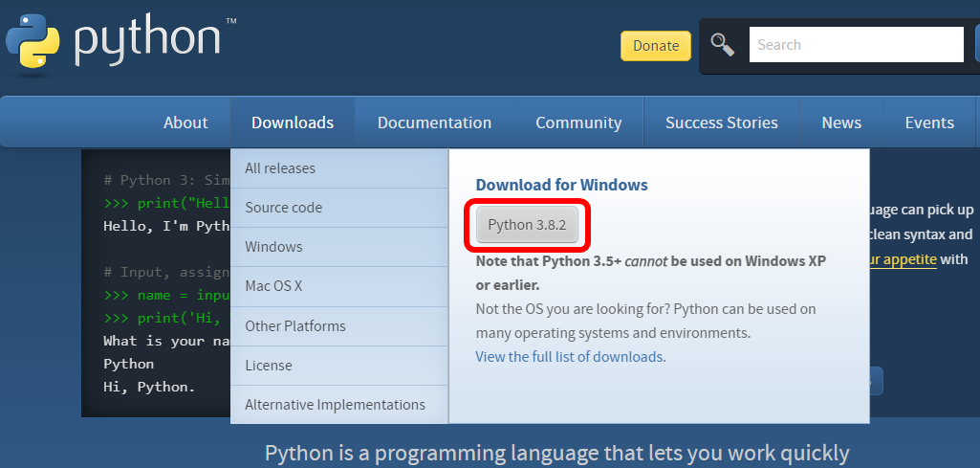Image resolution: width=980 pixels, height=468 pixels.
Task: Select Other Platforms in Downloads submenu
Action: coord(339,326)
